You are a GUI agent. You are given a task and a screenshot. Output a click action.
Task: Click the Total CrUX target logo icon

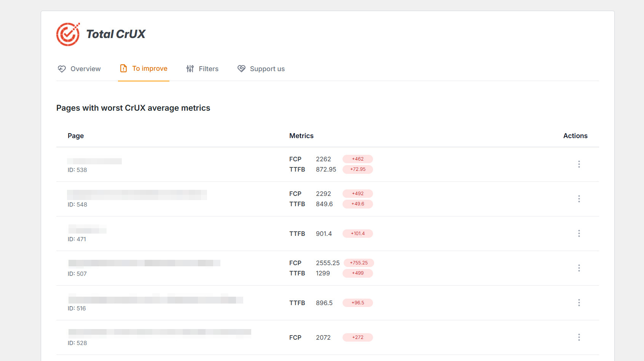click(x=68, y=34)
